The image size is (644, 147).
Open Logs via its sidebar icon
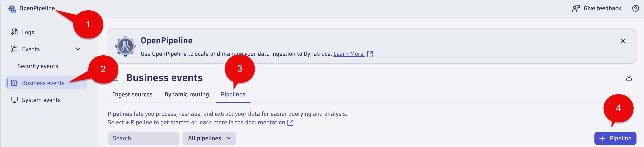coord(14,32)
